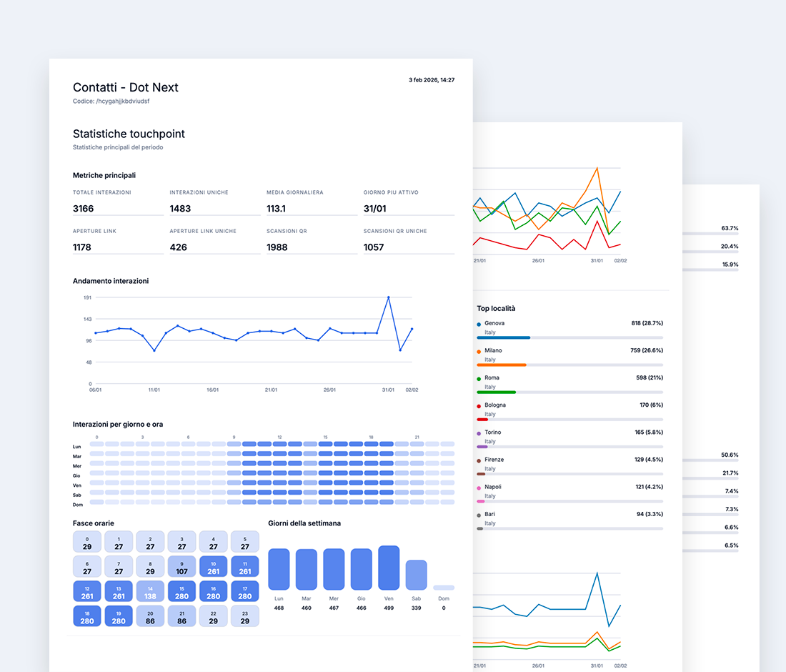Select the brown dot next to Firenze

(479, 460)
